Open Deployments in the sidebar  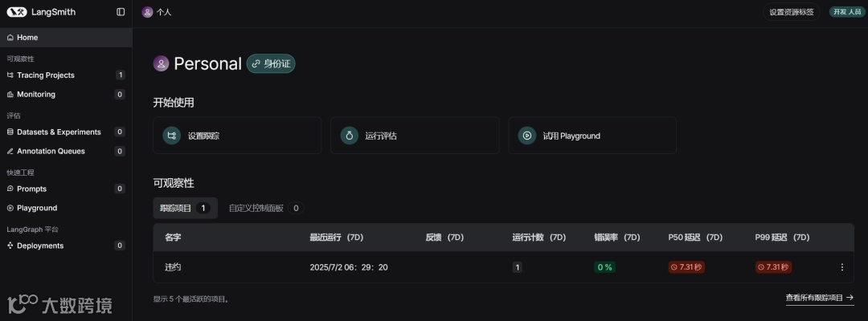point(66,246)
